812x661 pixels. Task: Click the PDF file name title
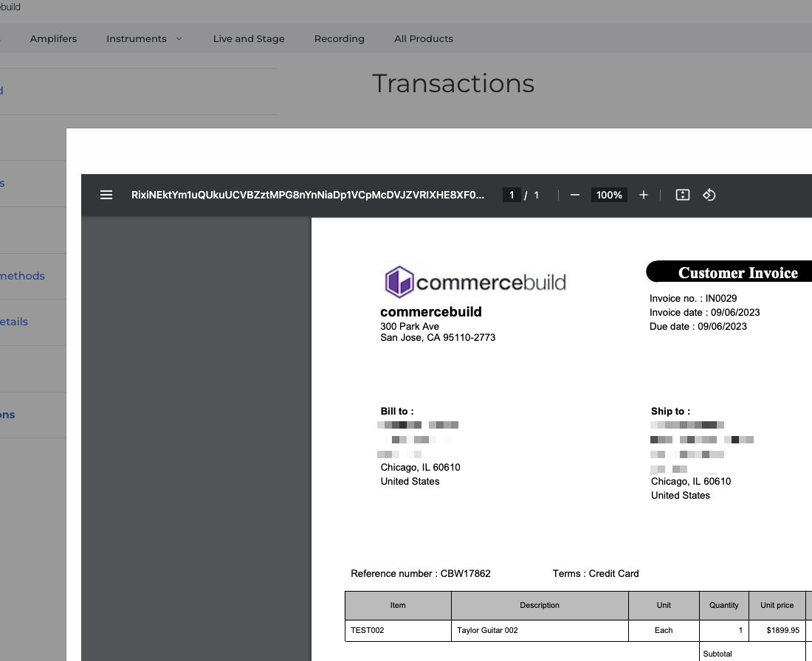(308, 195)
